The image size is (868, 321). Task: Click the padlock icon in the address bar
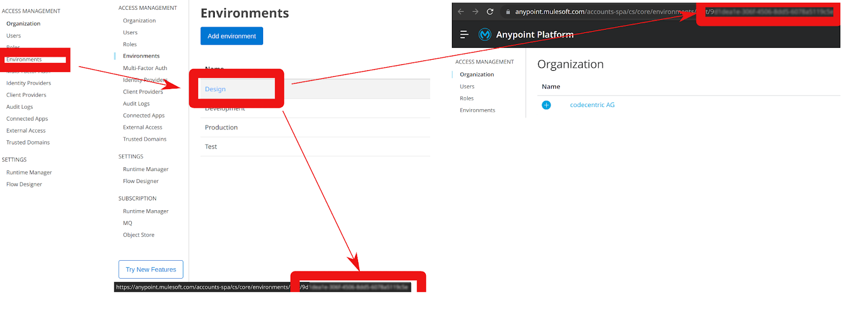(508, 11)
